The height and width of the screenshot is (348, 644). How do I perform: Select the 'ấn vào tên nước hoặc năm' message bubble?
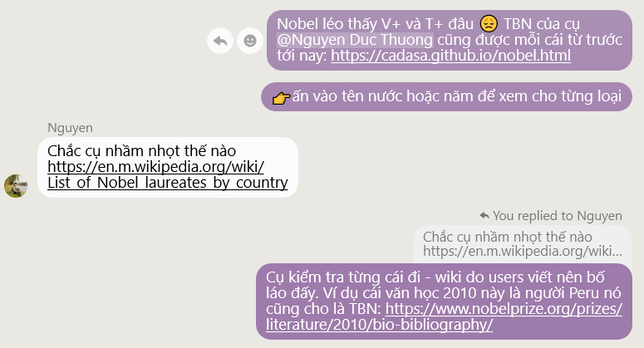[446, 97]
